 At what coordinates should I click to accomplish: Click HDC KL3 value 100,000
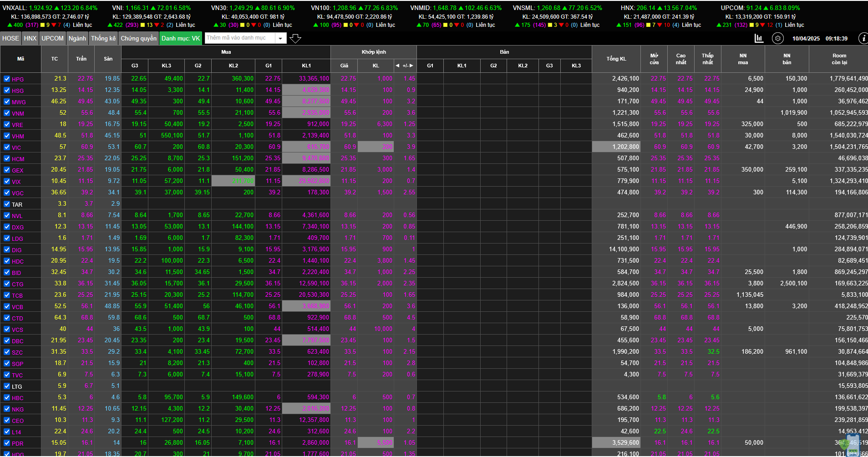(172, 261)
